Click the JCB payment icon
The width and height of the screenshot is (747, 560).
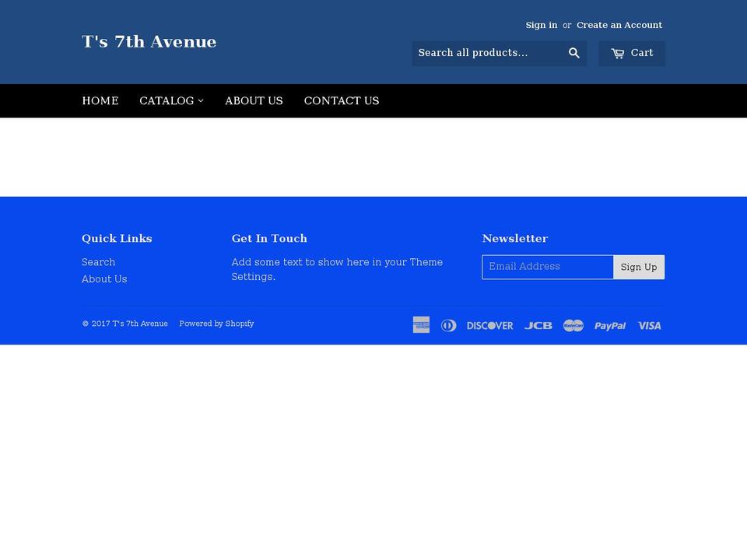(x=538, y=326)
